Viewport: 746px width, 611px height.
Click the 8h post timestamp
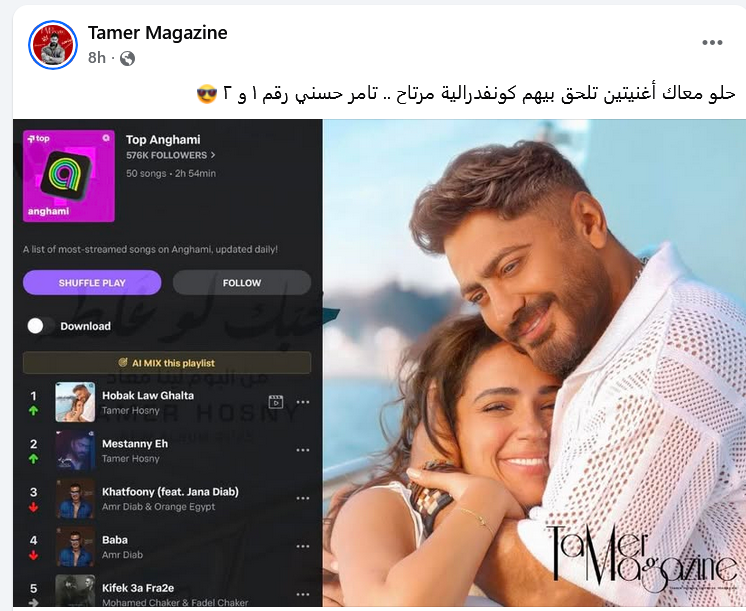97,58
